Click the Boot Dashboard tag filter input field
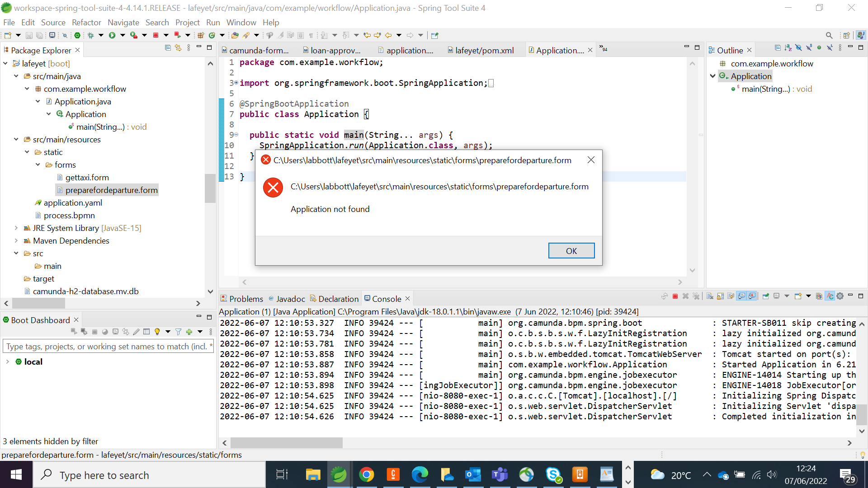This screenshot has height=488, width=868. 108,346
